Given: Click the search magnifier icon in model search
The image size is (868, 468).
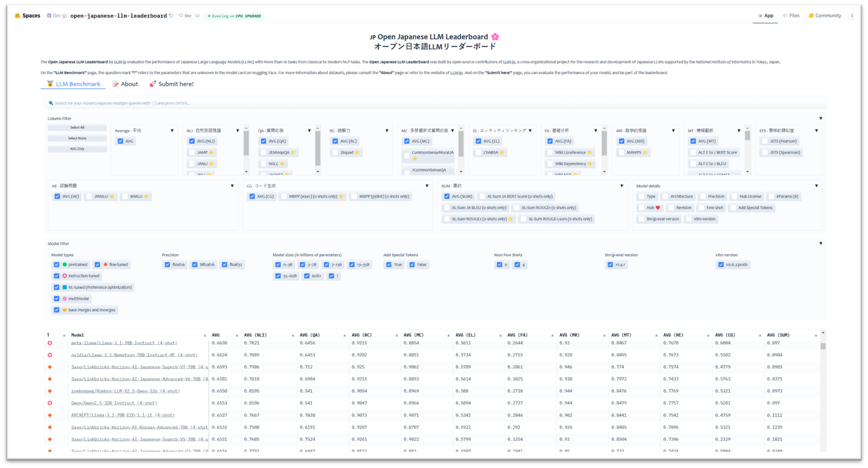Looking at the screenshot, I should coord(51,103).
